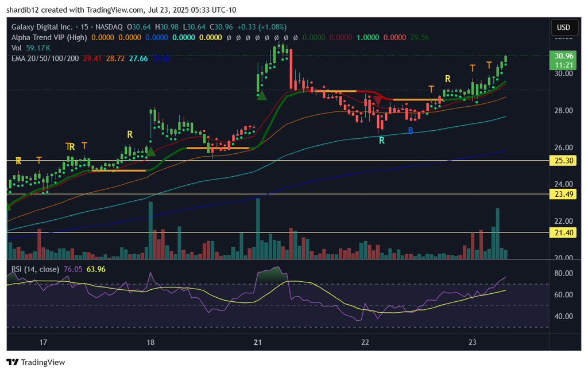Click the blue B marker below candles

click(411, 131)
